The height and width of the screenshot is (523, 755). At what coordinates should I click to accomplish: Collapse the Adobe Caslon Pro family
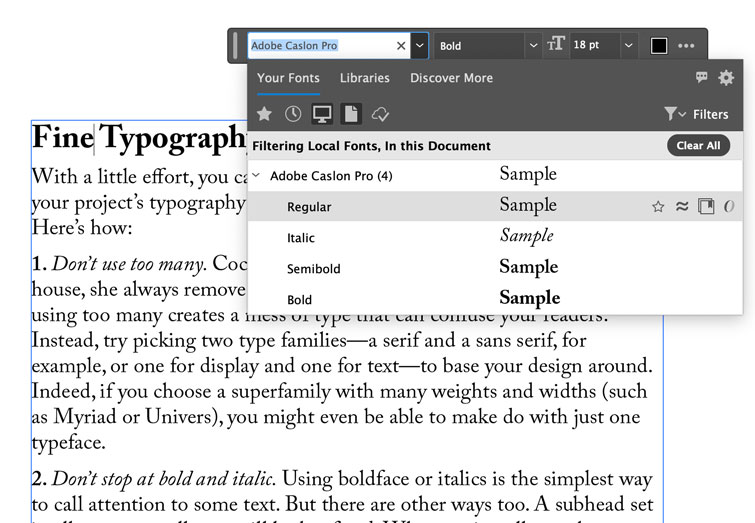[257, 176]
